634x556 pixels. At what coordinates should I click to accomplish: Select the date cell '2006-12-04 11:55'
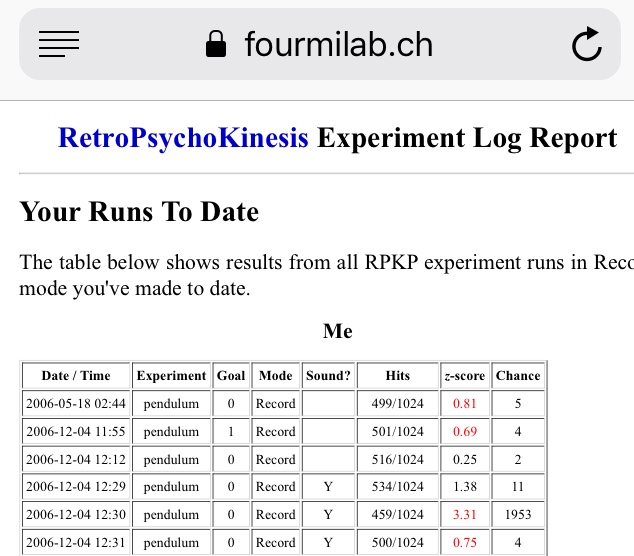click(x=76, y=431)
